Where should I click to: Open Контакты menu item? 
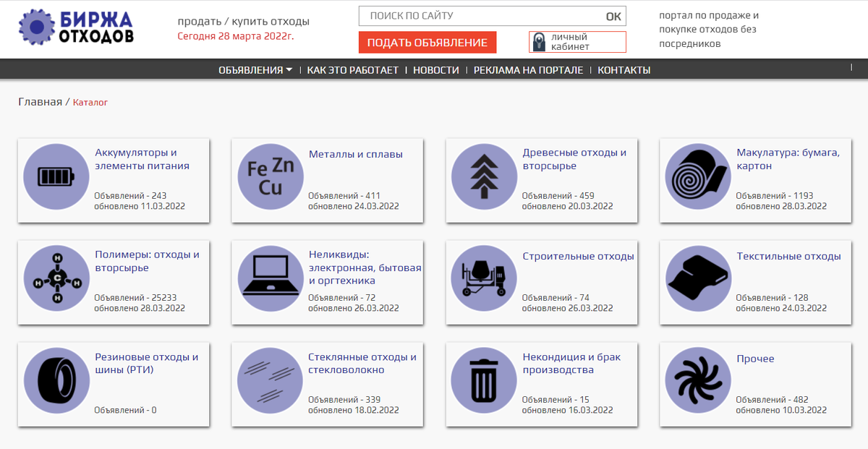(624, 70)
